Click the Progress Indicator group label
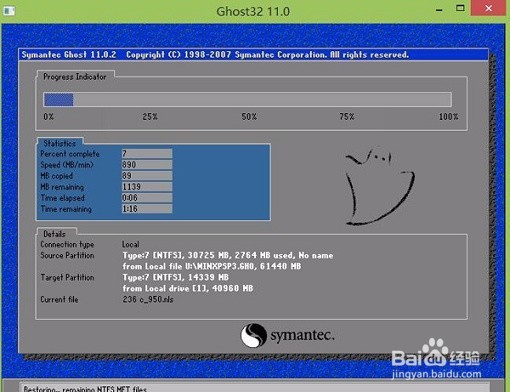Screen dimensions: 510x392 point(75,77)
